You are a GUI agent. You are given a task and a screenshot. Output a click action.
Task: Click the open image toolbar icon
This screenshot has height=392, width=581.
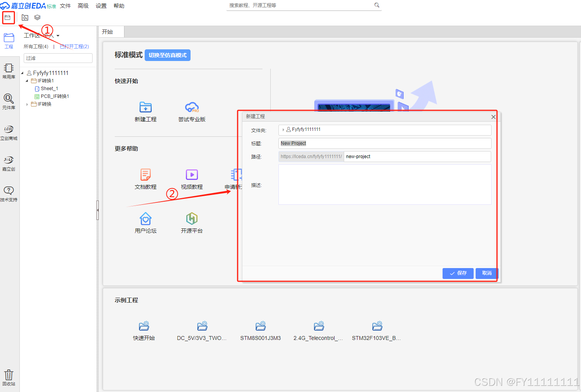(x=25, y=17)
